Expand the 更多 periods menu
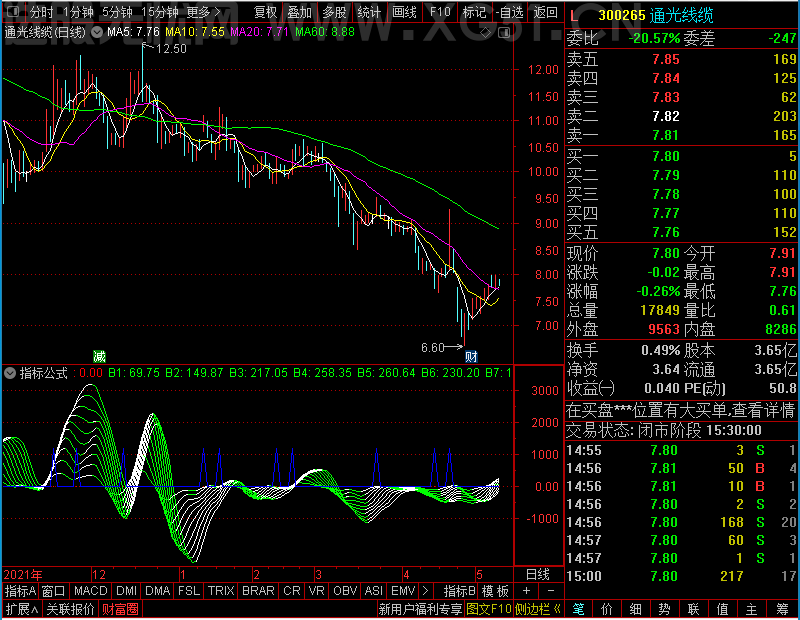Viewport: 800px width, 620px height. 203,12
